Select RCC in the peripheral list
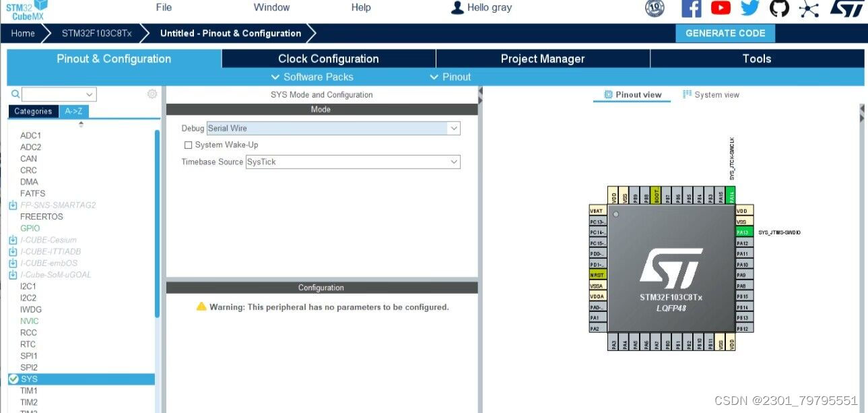Screen dimensions: 868x413 click(29, 332)
